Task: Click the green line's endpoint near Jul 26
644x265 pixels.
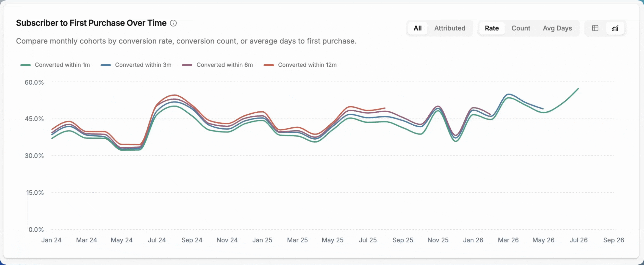Action: click(x=579, y=88)
